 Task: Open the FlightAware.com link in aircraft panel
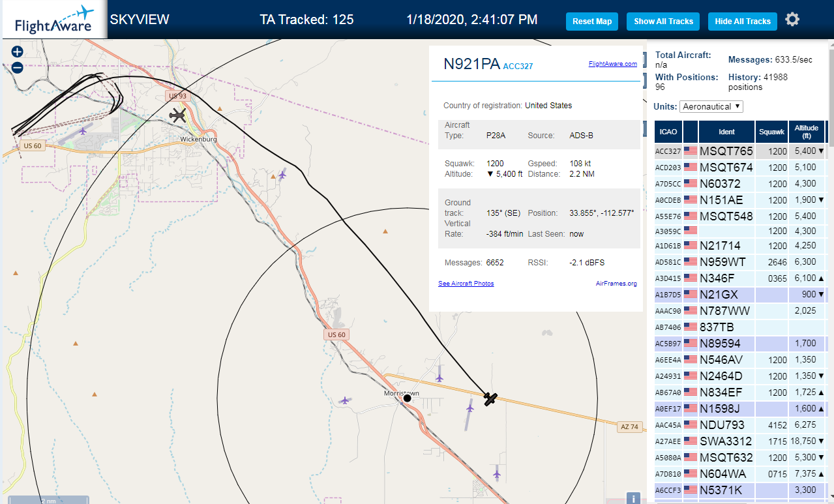(612, 64)
